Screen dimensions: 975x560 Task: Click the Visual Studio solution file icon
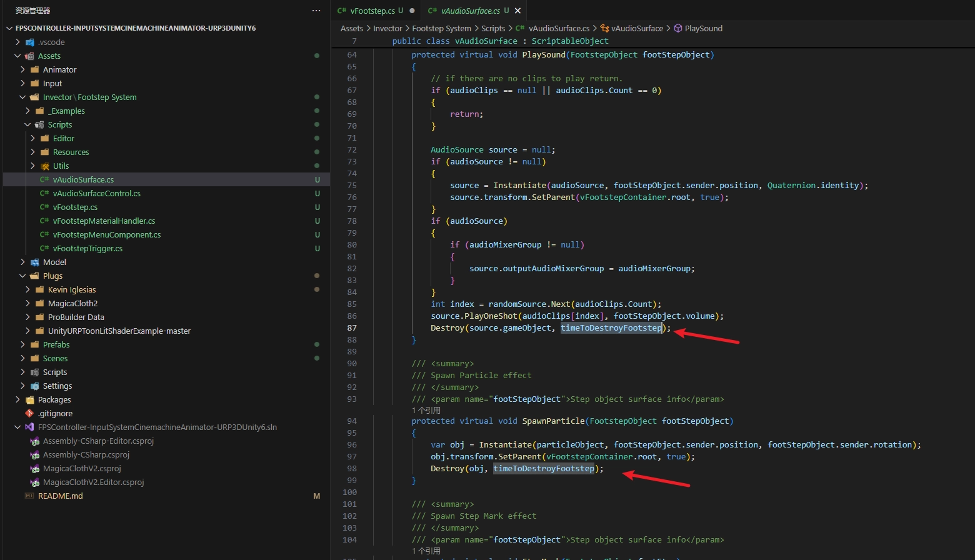tap(29, 427)
